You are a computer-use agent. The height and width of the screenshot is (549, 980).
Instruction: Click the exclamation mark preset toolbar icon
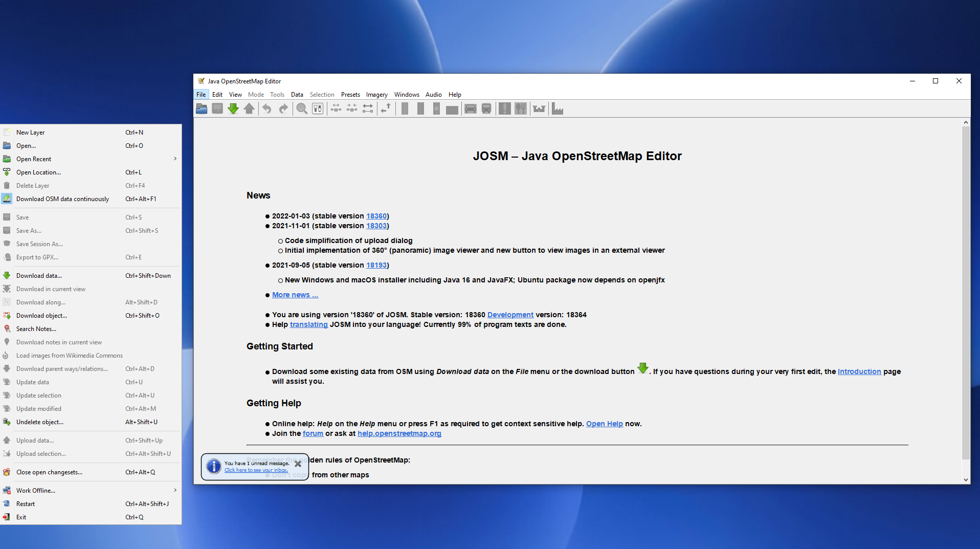click(505, 108)
